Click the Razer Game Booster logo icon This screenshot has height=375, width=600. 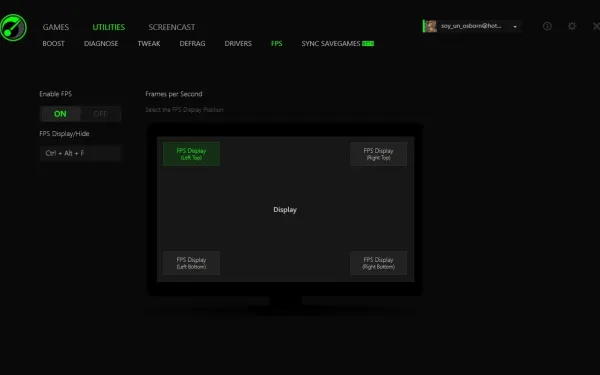13,28
